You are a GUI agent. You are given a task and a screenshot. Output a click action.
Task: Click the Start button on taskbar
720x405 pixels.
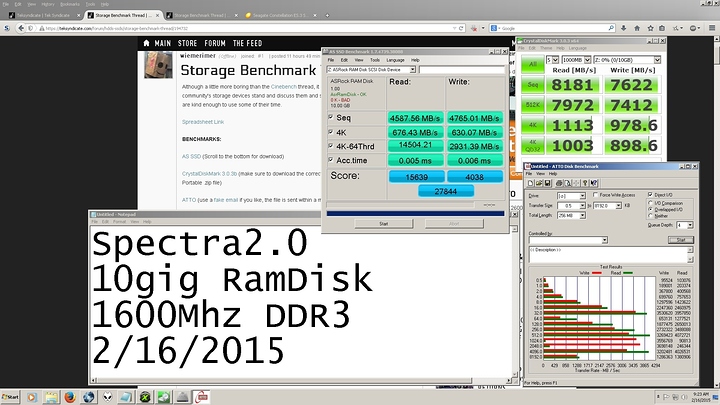11,397
